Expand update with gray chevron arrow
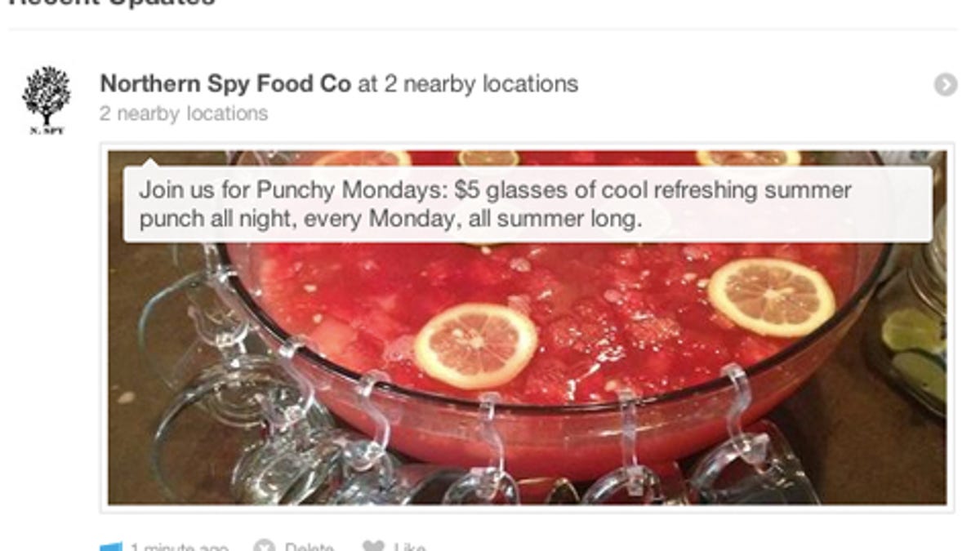Screen dimensions: 980x551 pos(945,84)
